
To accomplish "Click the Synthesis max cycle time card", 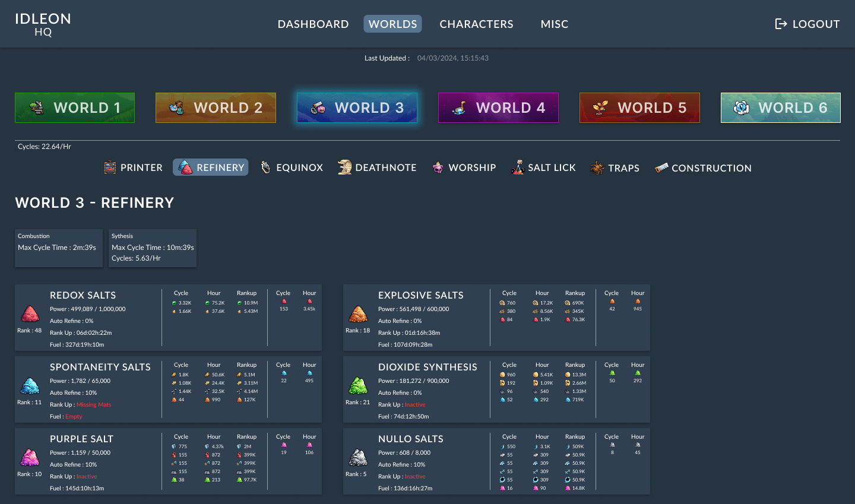I will [153, 248].
